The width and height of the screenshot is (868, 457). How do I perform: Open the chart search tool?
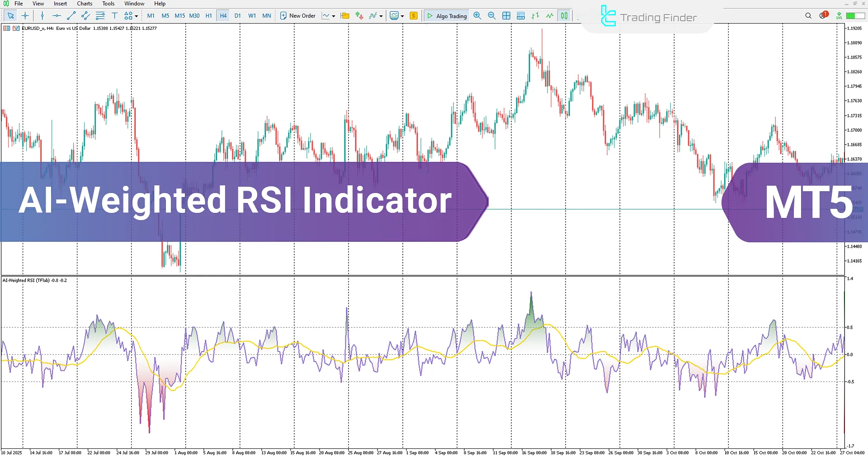coord(808,15)
